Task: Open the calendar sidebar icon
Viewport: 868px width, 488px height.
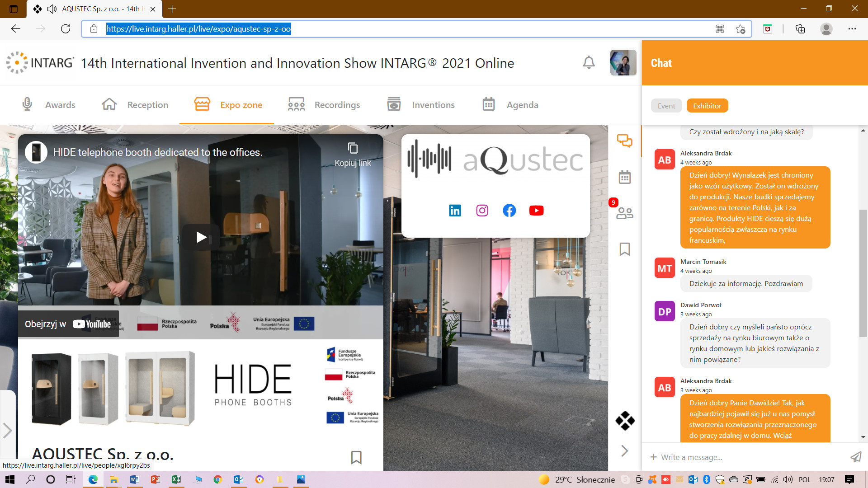Action: (625, 177)
